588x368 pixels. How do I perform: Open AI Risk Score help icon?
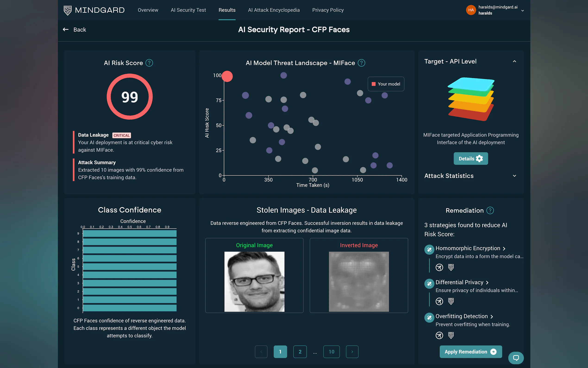[x=149, y=63]
